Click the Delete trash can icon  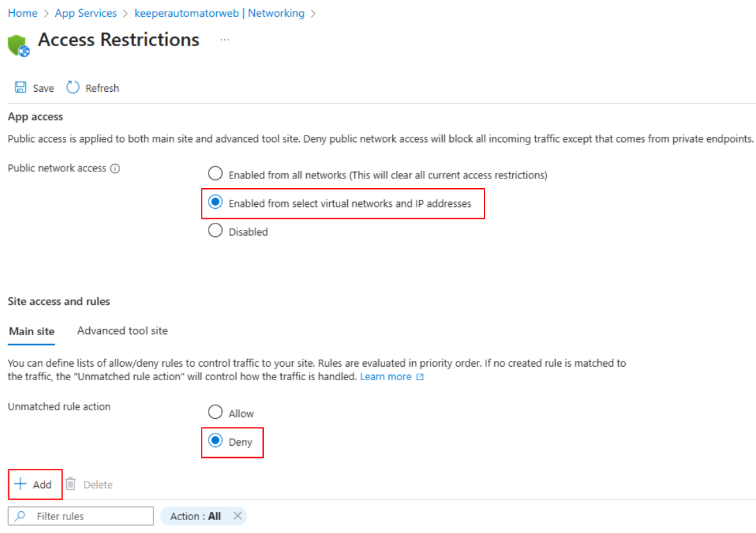click(x=71, y=484)
